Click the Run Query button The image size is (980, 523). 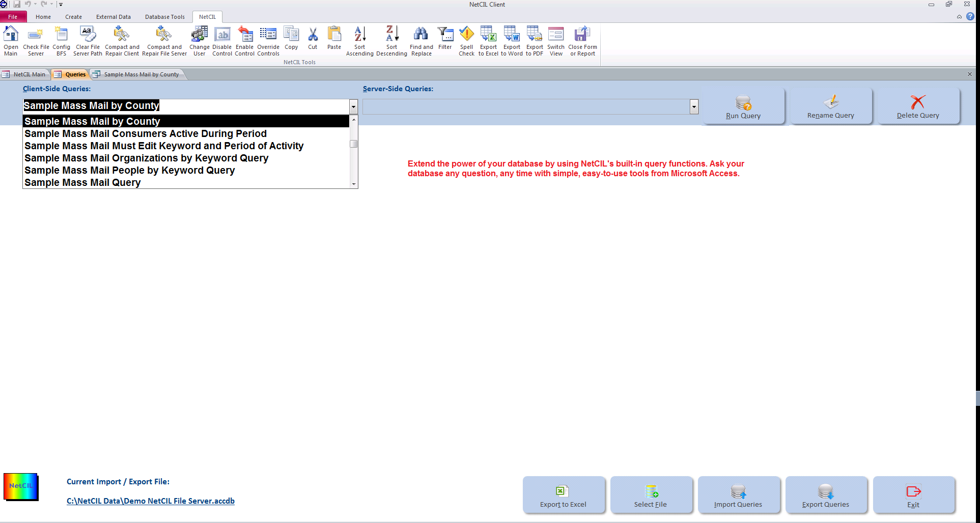pyautogui.click(x=743, y=106)
